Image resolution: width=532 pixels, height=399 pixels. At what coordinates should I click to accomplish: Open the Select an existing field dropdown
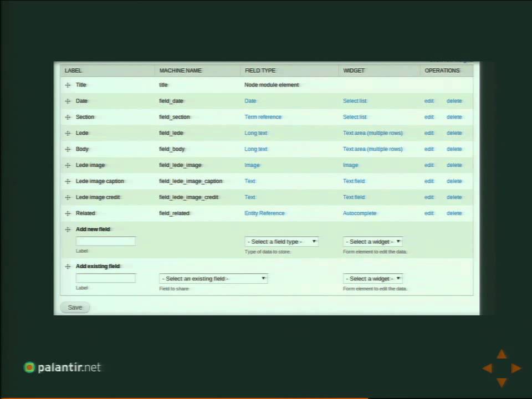pos(213,279)
